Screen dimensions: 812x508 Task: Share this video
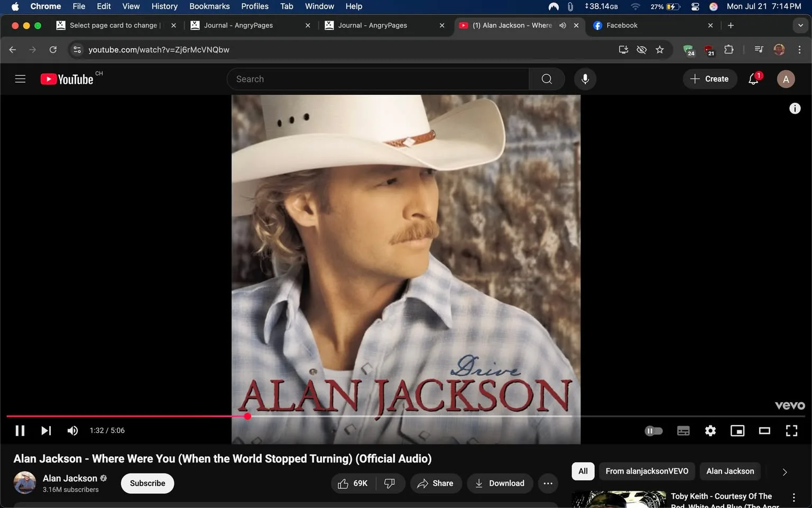pyautogui.click(x=435, y=483)
